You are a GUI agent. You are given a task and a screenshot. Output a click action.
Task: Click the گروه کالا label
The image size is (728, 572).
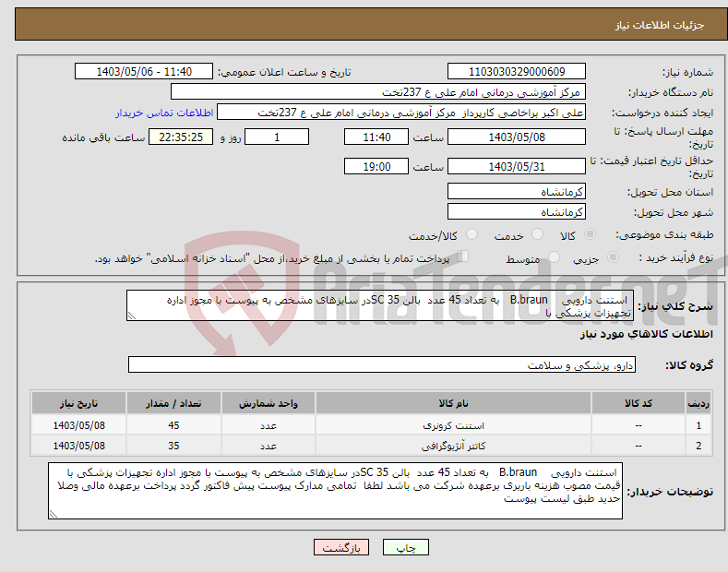pos(689,365)
